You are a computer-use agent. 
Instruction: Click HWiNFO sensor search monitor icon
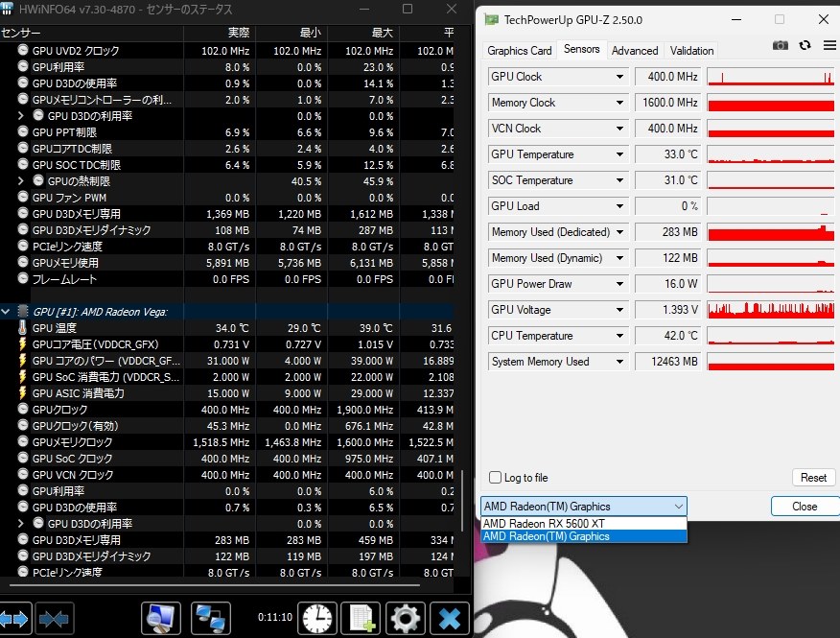161,619
